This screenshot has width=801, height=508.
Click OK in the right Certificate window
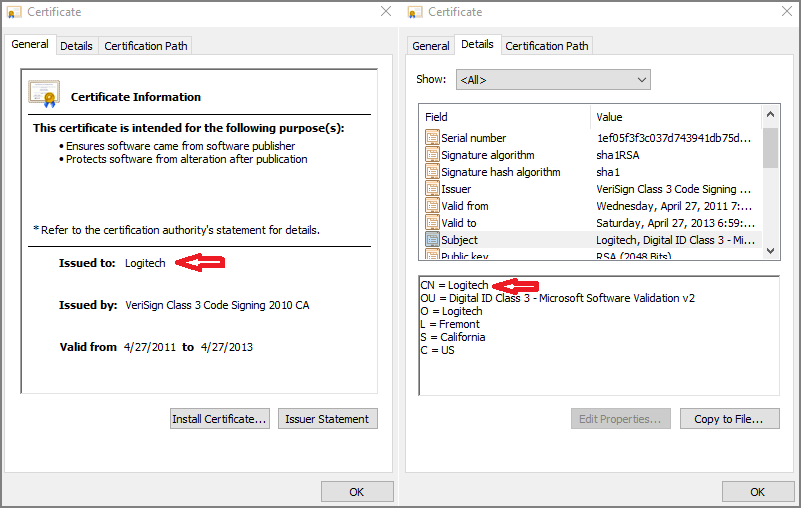(x=758, y=492)
